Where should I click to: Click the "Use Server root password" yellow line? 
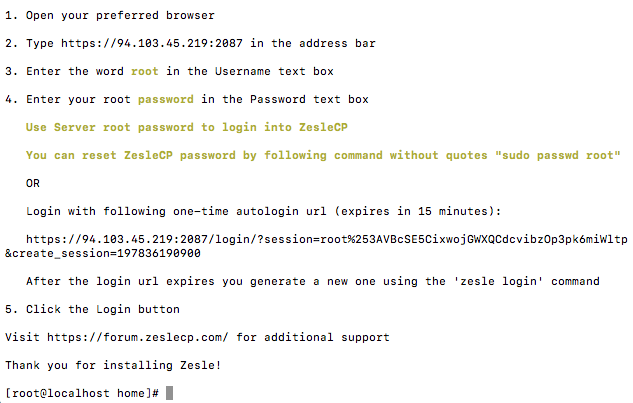(187, 128)
